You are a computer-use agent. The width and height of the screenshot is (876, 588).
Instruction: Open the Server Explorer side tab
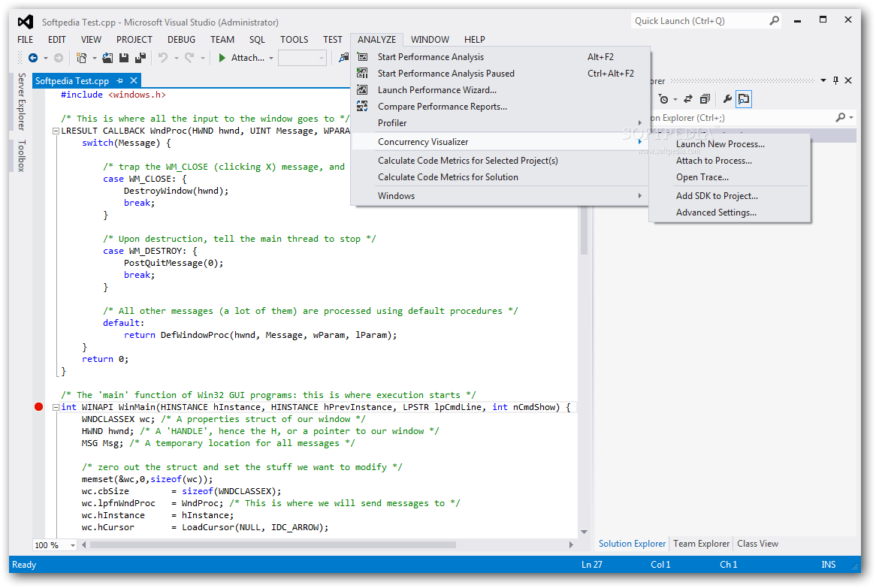pyautogui.click(x=21, y=101)
